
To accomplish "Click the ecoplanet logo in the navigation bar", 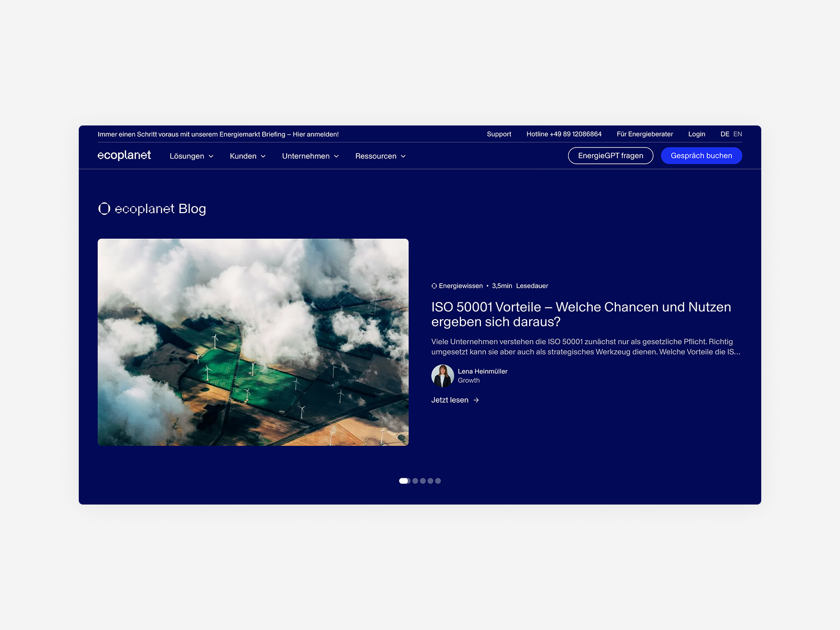I will click(124, 155).
